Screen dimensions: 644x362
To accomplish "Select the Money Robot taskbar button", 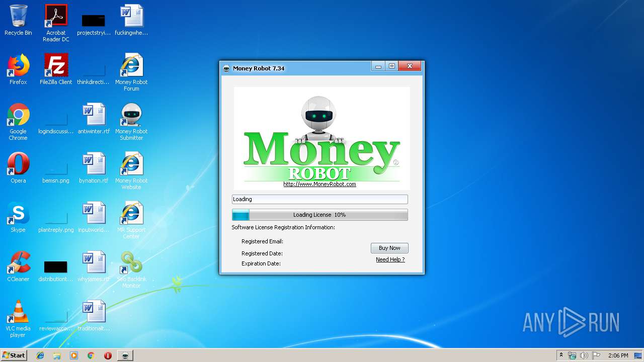I will 125,355.
